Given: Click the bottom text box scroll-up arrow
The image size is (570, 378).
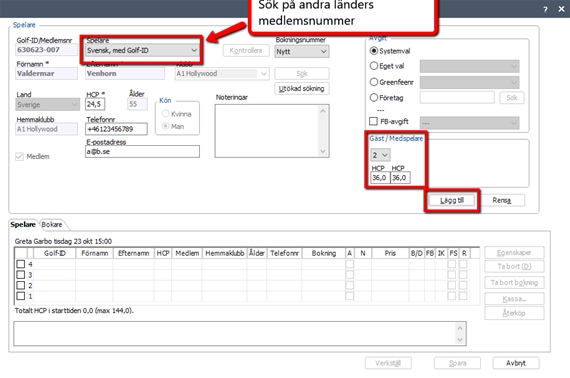Looking at the screenshot, I should [x=460, y=328].
